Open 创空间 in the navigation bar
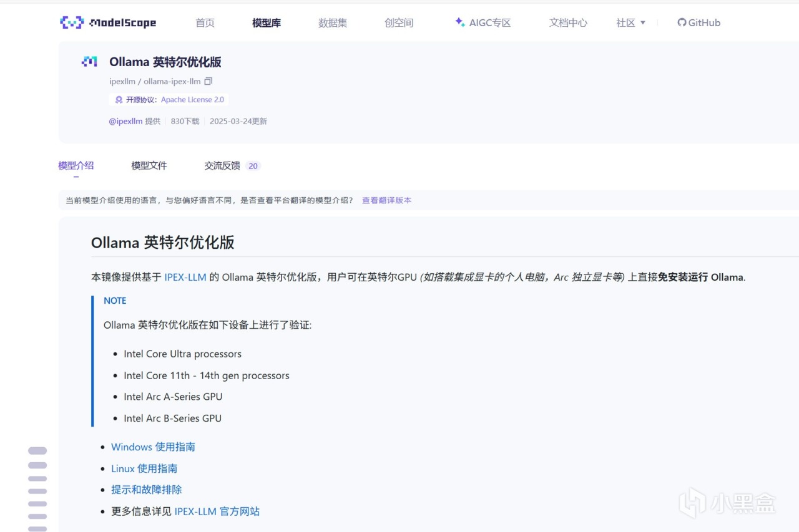 point(399,23)
